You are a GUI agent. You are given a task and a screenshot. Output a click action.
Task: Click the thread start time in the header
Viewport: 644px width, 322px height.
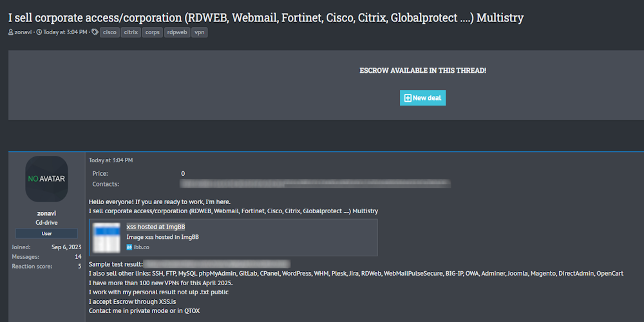coord(65,32)
